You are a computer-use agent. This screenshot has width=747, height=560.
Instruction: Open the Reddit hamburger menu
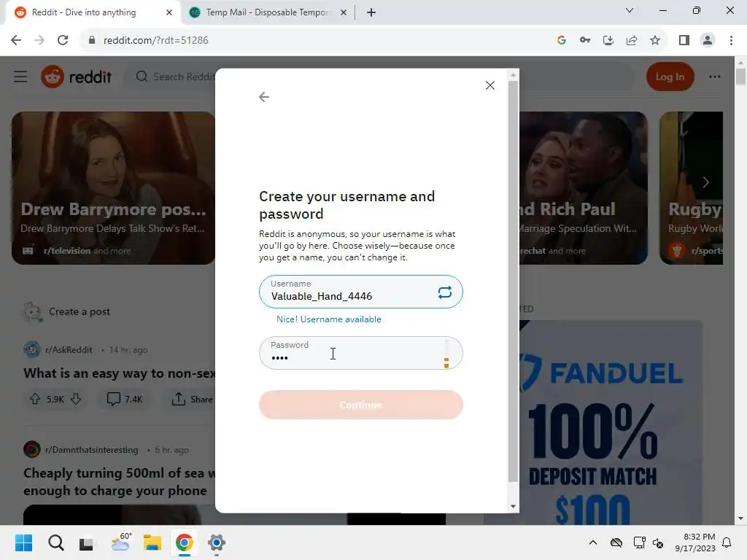(x=20, y=77)
